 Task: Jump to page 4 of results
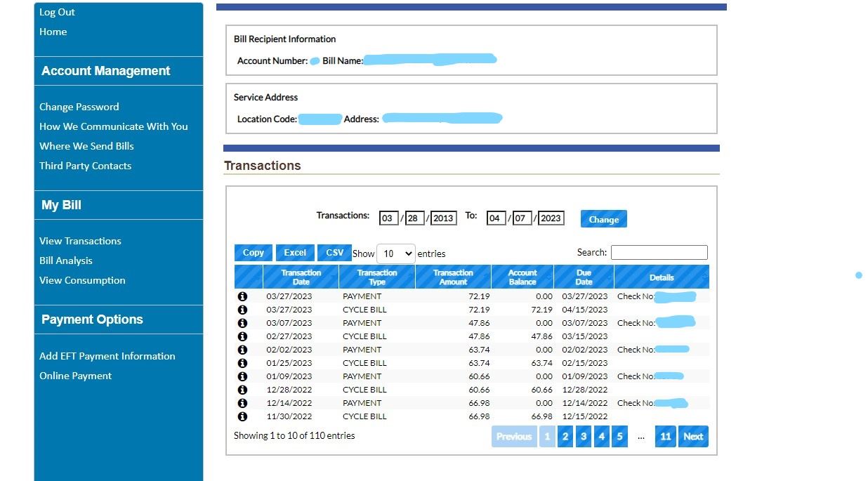point(601,436)
